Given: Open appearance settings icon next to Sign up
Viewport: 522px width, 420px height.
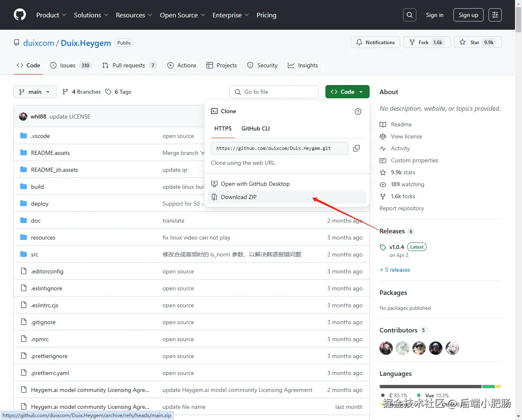Looking at the screenshot, I should 495,15.
